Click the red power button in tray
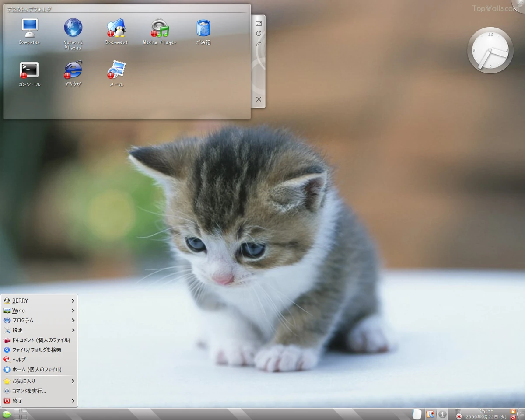The width and height of the screenshot is (525, 420). (x=513, y=417)
